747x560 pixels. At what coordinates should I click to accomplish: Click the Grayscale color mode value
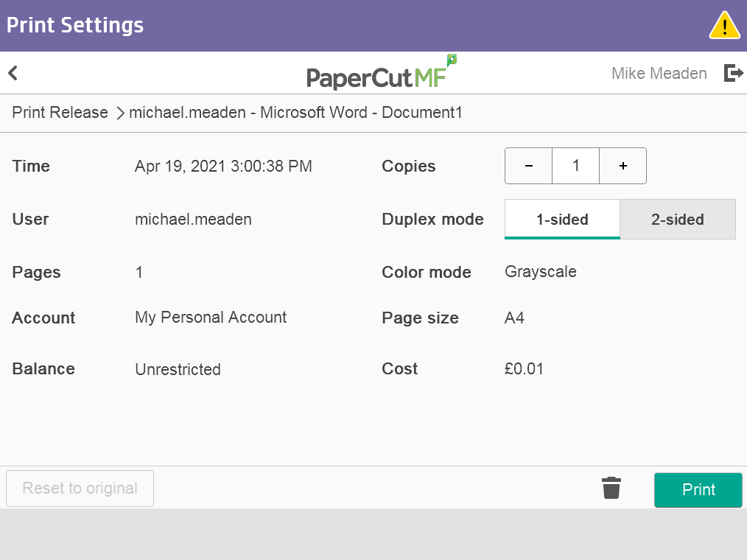pyautogui.click(x=540, y=272)
